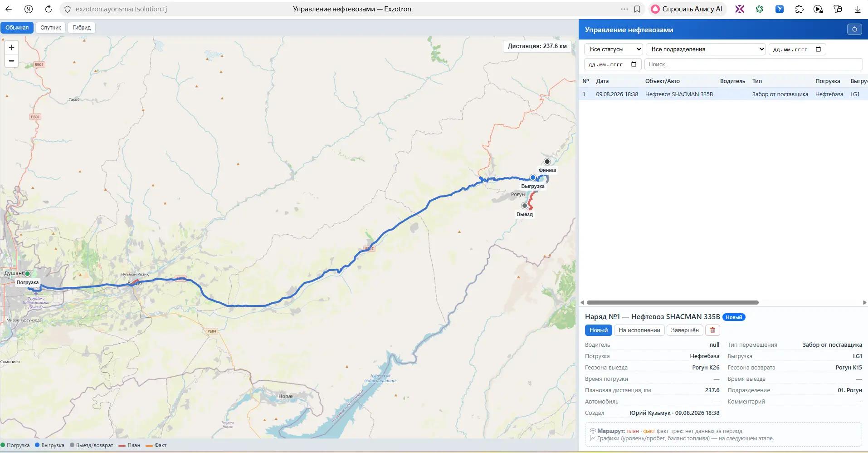Bookmark this page icon in address bar
This screenshot has height=453, width=868.
point(637,9)
